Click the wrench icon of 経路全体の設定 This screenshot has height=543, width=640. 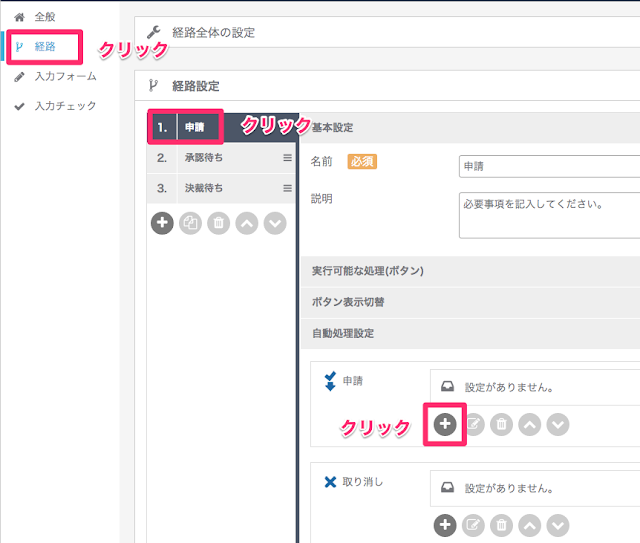point(154,32)
